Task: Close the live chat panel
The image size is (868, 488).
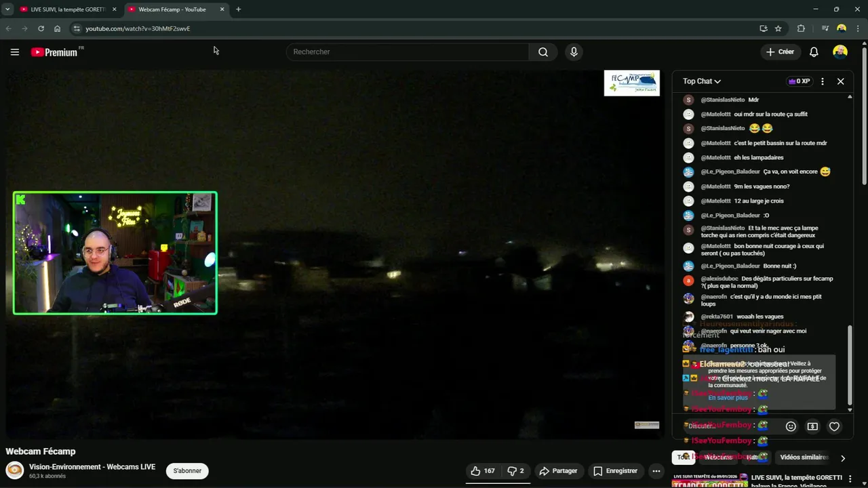Action: (840, 81)
